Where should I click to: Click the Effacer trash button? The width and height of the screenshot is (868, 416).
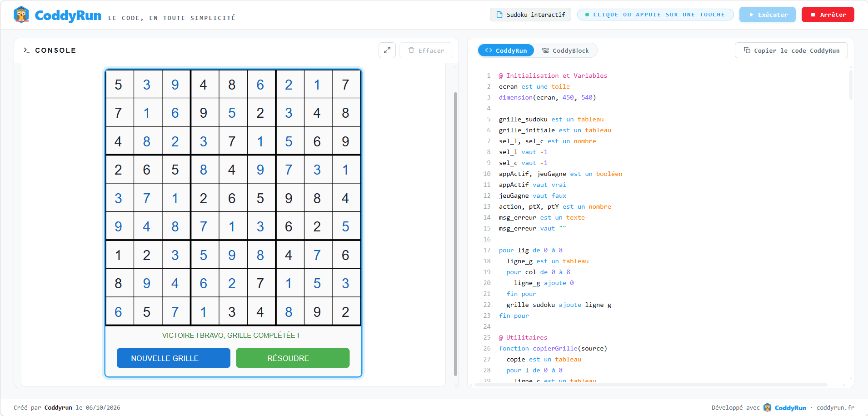(x=426, y=50)
